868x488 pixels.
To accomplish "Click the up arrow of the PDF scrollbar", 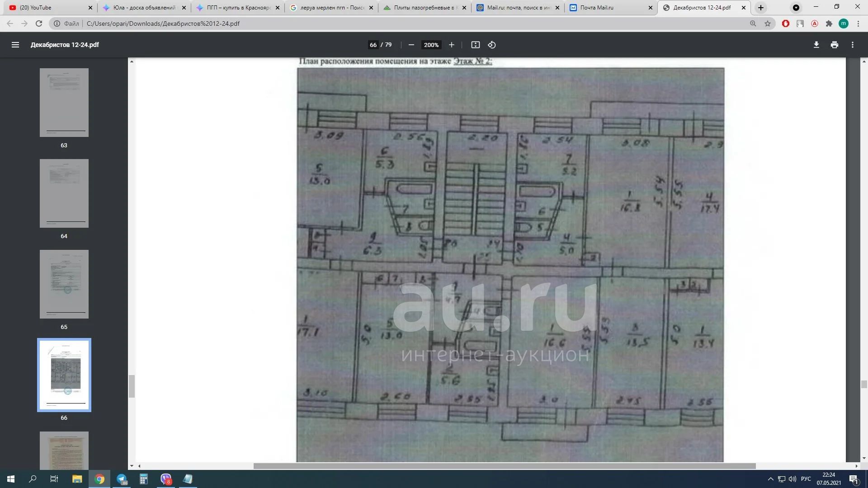I will click(864, 61).
